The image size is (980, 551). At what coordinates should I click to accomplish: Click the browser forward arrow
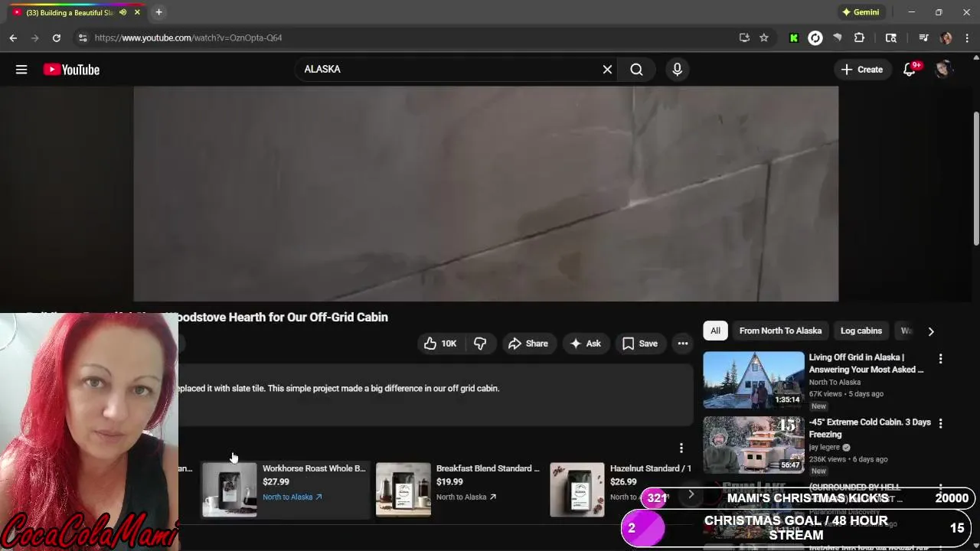pos(34,37)
